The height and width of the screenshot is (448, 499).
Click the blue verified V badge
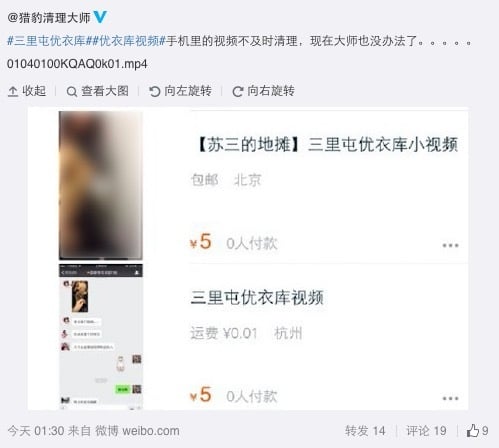[100, 17]
